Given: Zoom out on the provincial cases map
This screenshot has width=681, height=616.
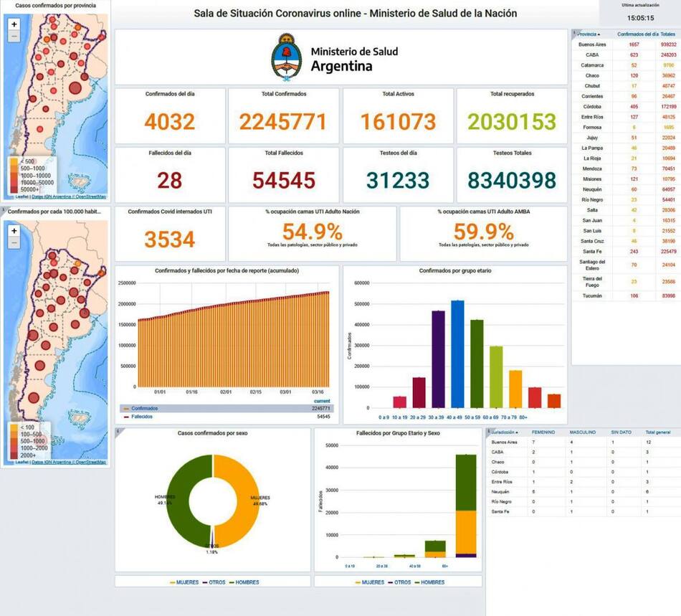Looking at the screenshot, I should click(14, 37).
